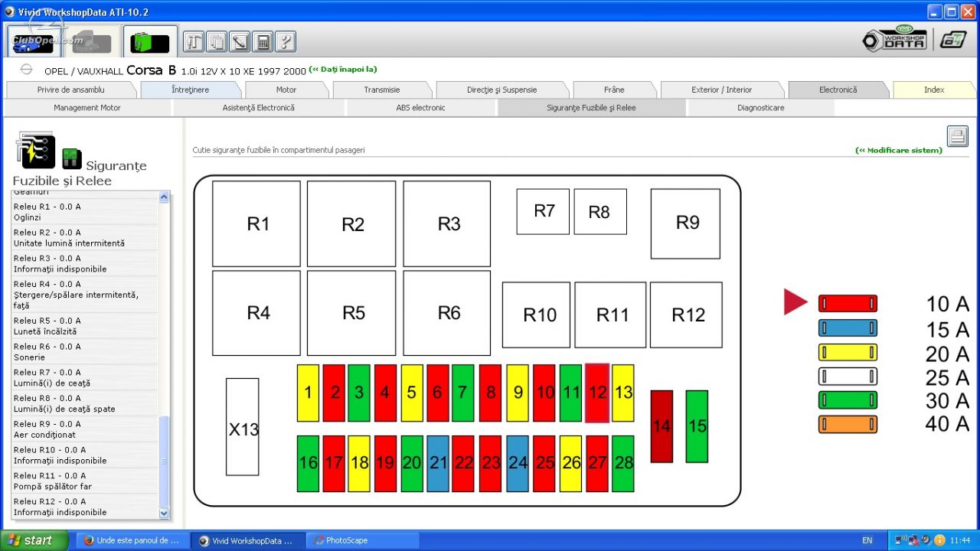Click relay R1 in the diagram
980x551 pixels.
(x=256, y=223)
